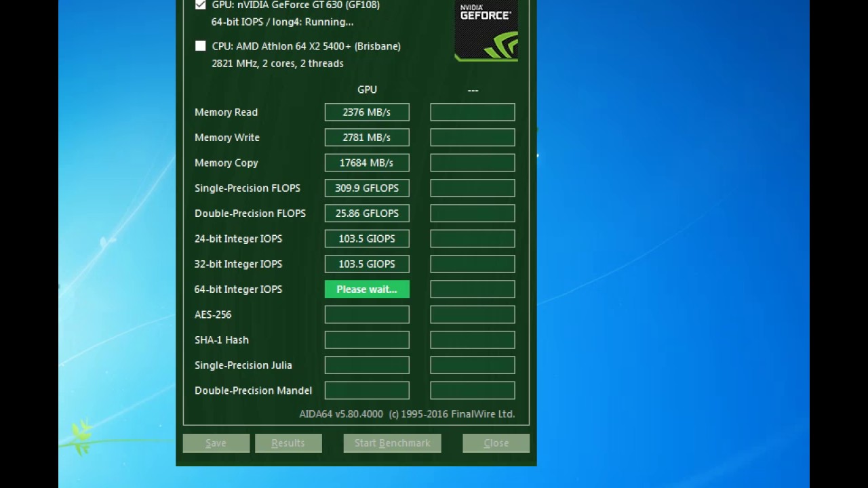Click the SHA-1 Hash label
868x488 pixels.
click(222, 340)
